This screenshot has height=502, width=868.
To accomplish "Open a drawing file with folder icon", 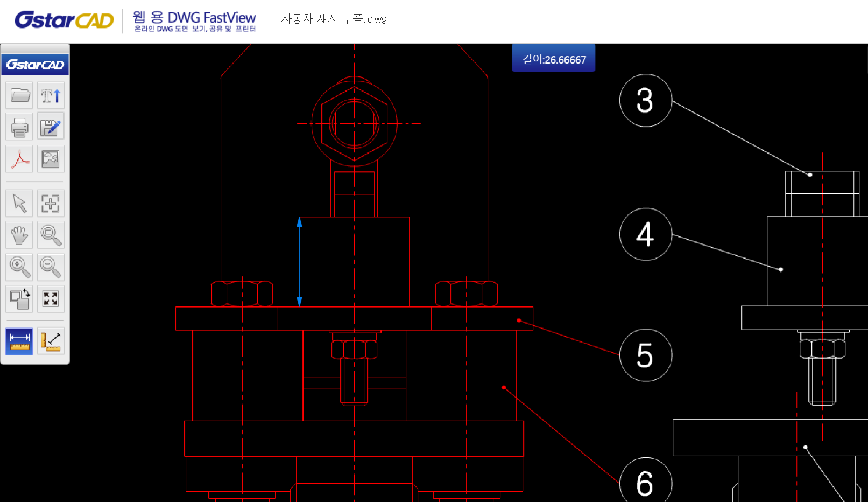I will 20,96.
